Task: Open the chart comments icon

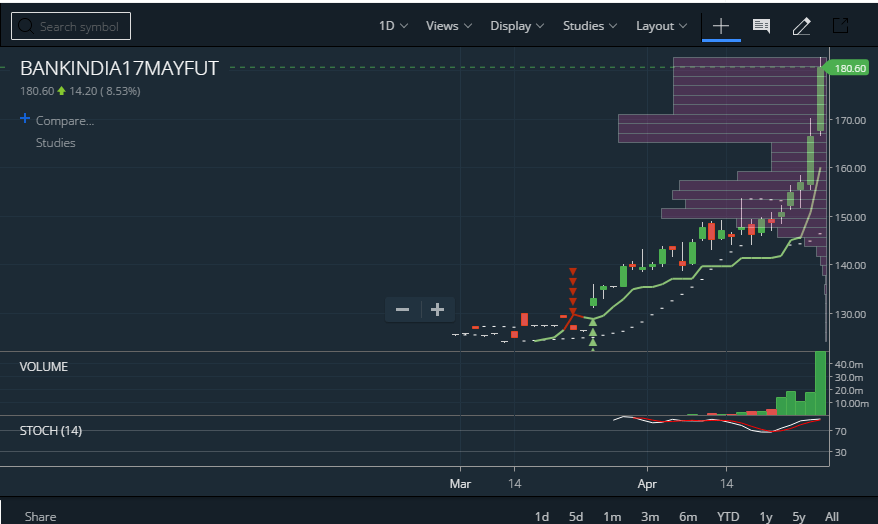Action: (x=761, y=26)
